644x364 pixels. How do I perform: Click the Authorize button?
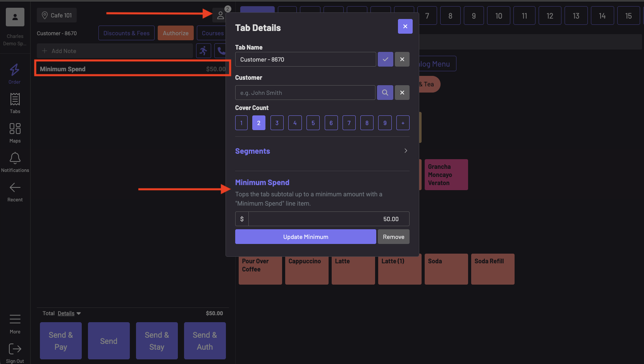[176, 33]
